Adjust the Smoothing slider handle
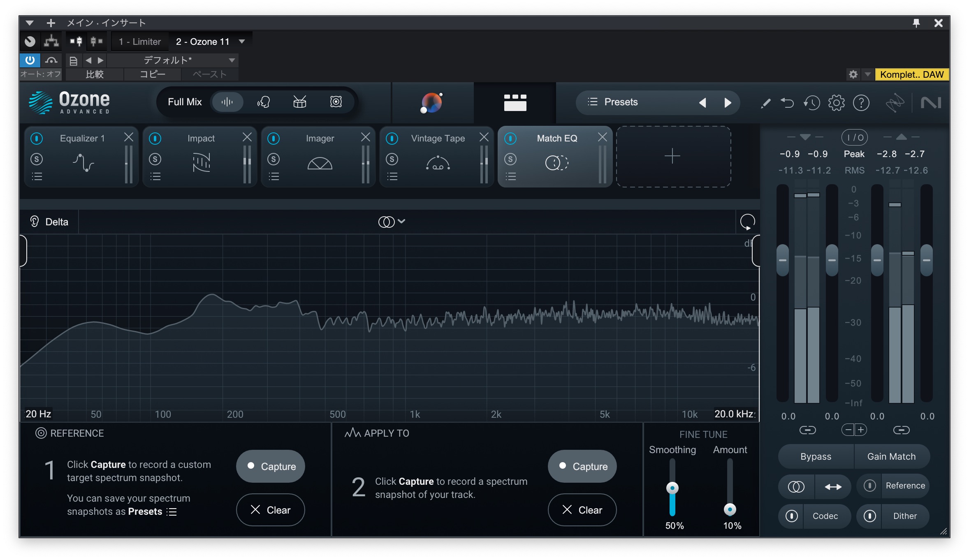 pos(672,488)
